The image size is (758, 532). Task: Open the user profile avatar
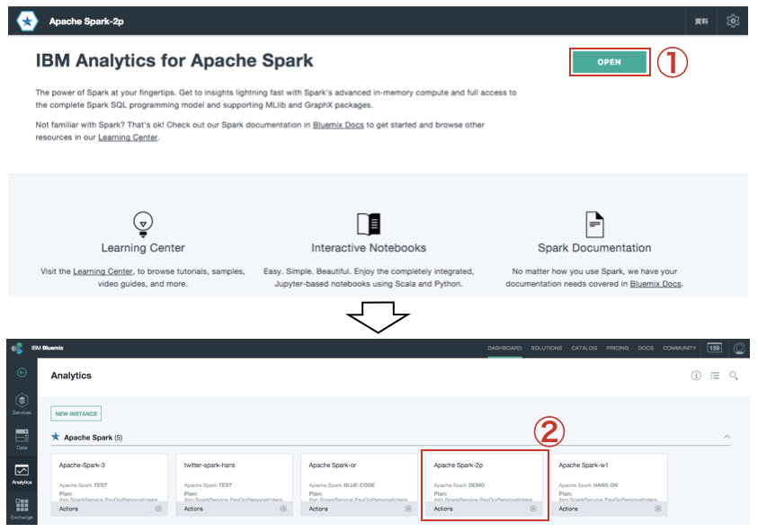739,348
